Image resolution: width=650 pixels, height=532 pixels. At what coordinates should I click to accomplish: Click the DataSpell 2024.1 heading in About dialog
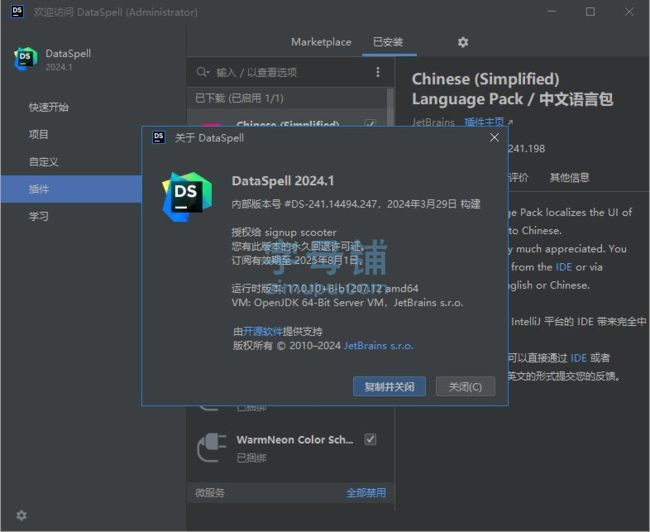(x=283, y=181)
